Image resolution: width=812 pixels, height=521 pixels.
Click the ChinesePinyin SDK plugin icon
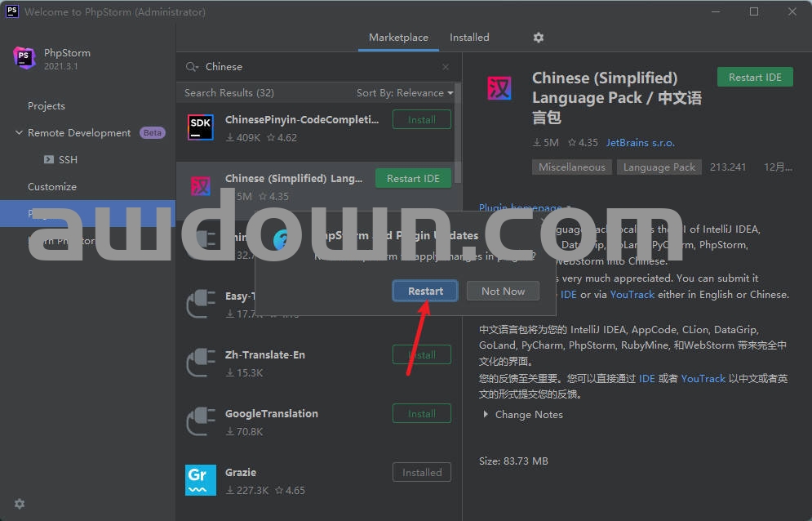pyautogui.click(x=201, y=127)
